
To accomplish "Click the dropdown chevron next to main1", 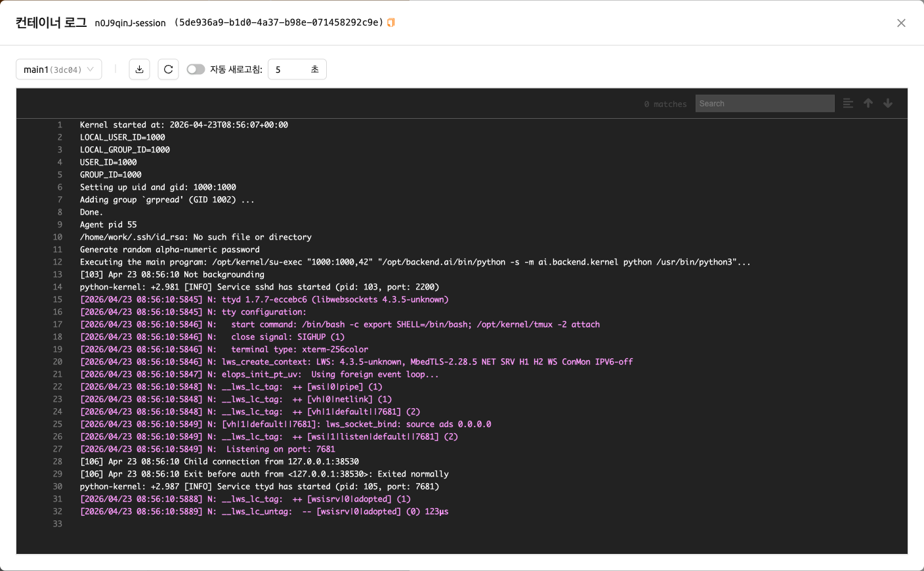I will 91,70.
